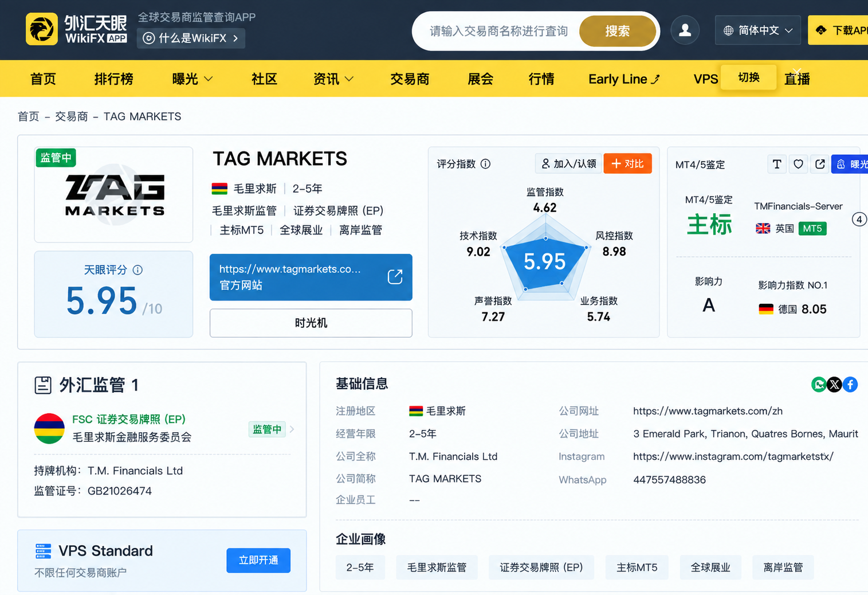Open the 直播 navigation item

click(797, 79)
